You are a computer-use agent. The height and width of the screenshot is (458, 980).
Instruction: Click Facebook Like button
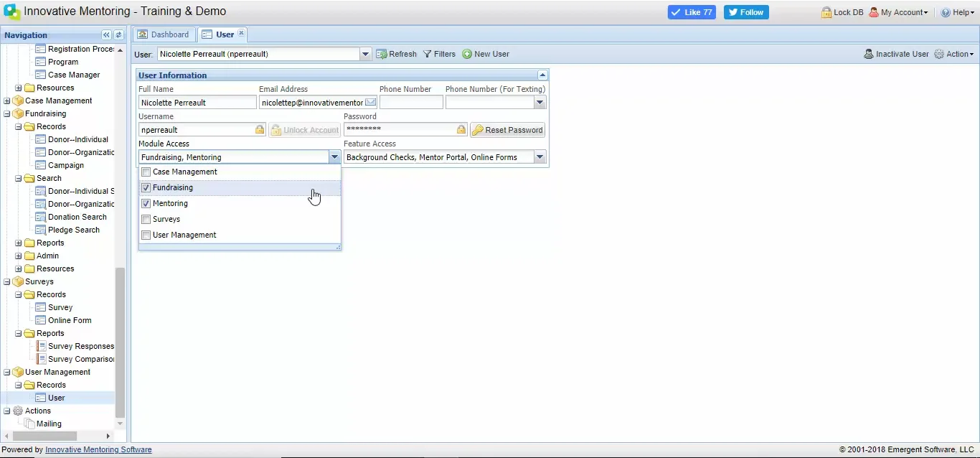coord(692,12)
